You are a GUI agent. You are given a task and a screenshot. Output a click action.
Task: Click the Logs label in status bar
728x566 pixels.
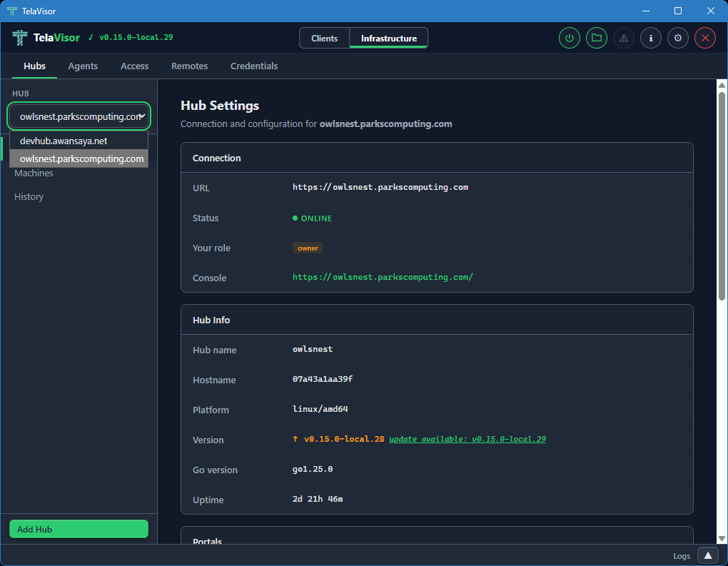coord(681,556)
